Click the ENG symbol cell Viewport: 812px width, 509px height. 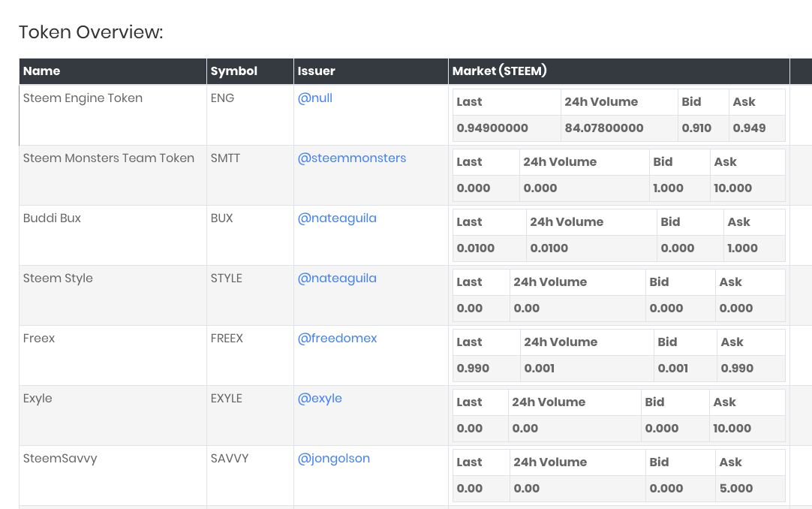coord(250,115)
